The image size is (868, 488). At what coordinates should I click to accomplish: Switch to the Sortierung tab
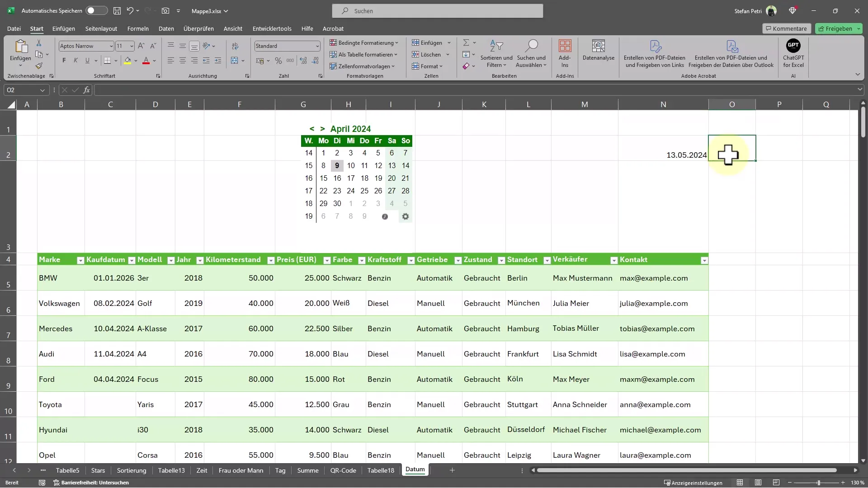[132, 470]
